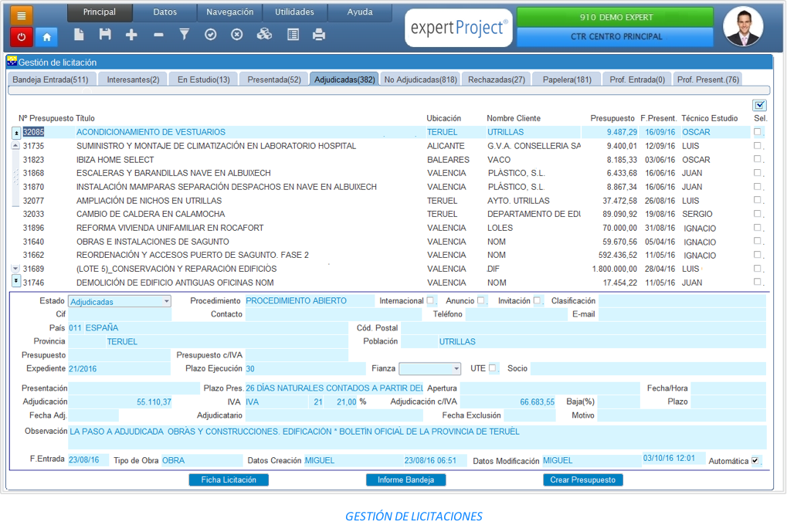Add a new record with the plus icon
The image size is (787, 532).
click(131, 35)
